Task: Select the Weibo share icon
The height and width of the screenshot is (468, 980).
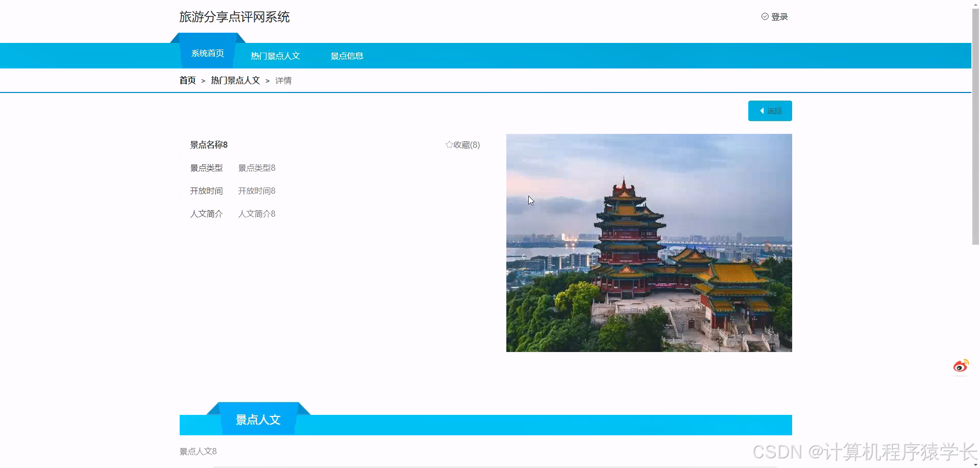Action: click(x=961, y=365)
